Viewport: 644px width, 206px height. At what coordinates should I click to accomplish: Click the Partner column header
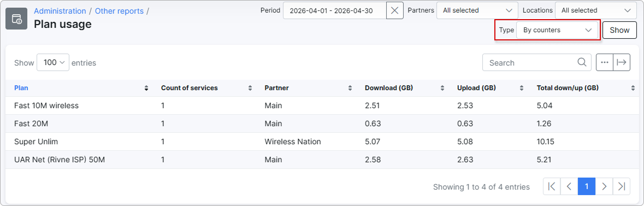click(x=276, y=88)
